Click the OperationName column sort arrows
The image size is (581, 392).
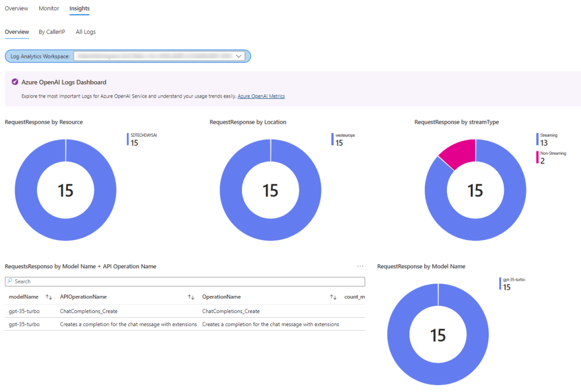(333, 297)
